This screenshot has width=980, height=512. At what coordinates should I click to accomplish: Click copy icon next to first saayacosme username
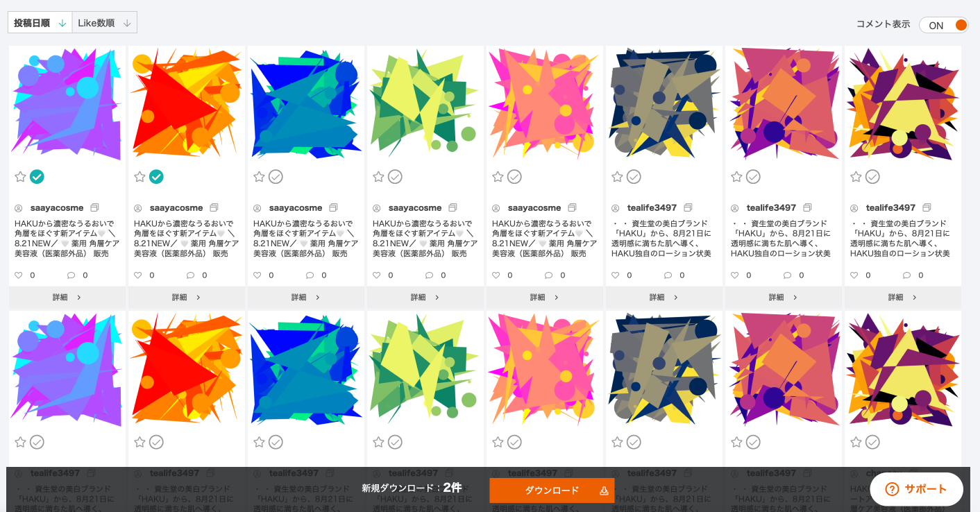(95, 207)
